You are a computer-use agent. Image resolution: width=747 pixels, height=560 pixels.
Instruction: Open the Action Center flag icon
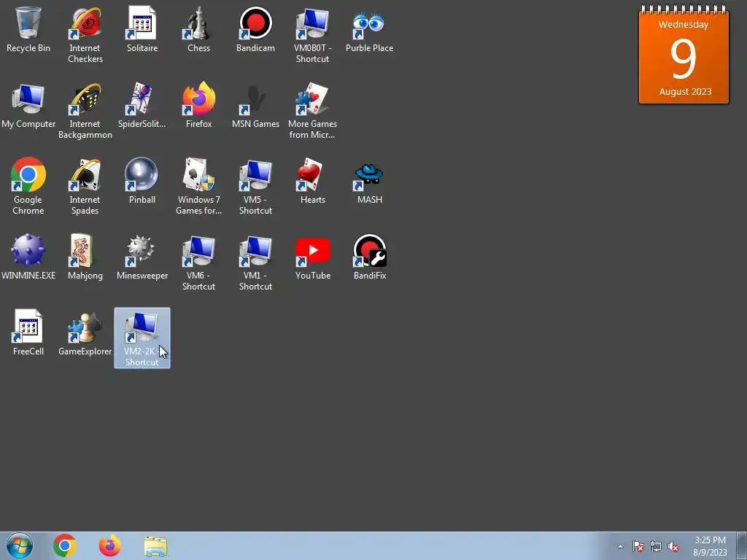coord(638,547)
